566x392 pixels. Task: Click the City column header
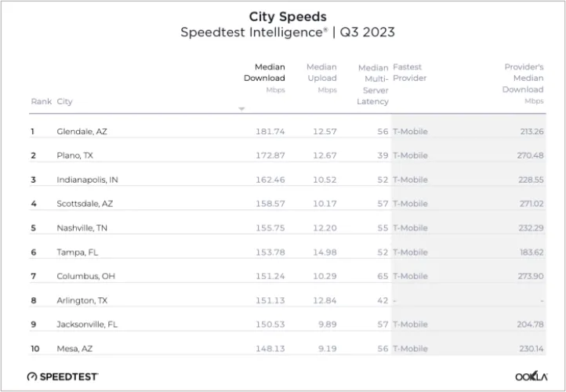click(64, 101)
